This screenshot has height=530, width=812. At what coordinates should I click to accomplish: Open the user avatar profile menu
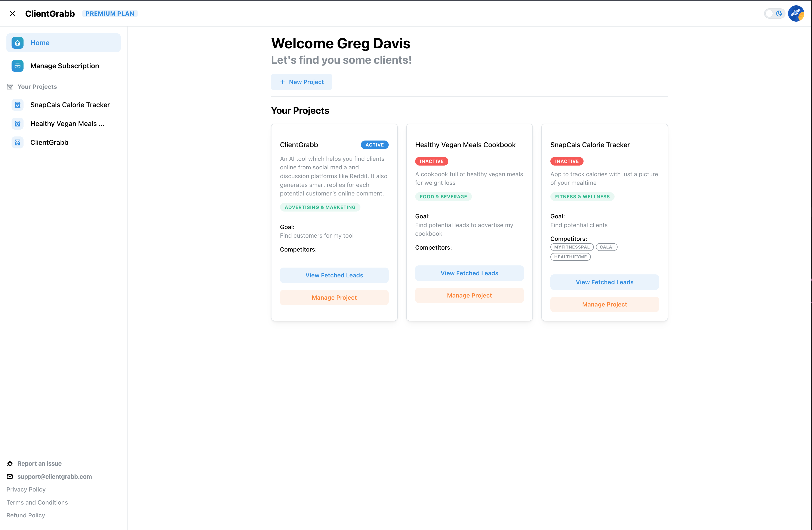tap(796, 14)
